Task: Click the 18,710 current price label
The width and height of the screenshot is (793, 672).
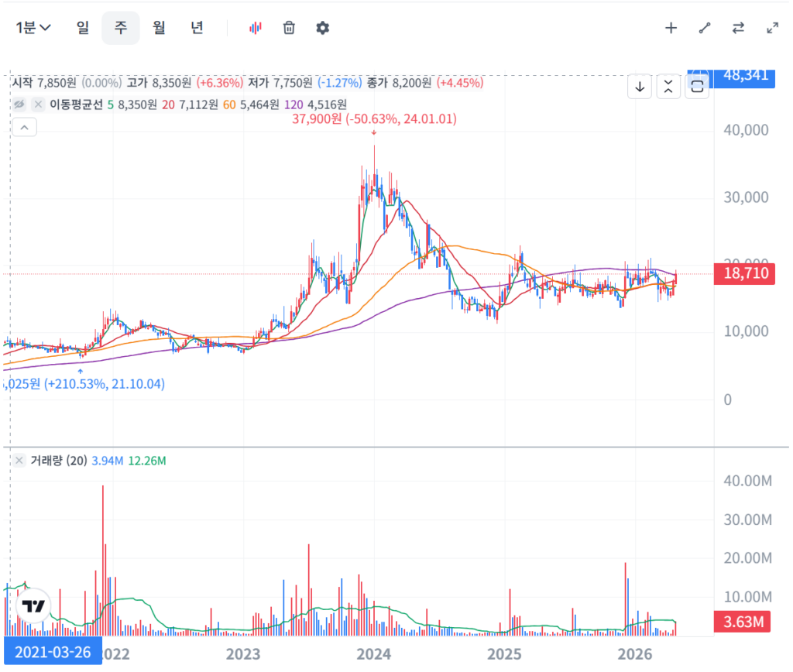Action: 744,273
